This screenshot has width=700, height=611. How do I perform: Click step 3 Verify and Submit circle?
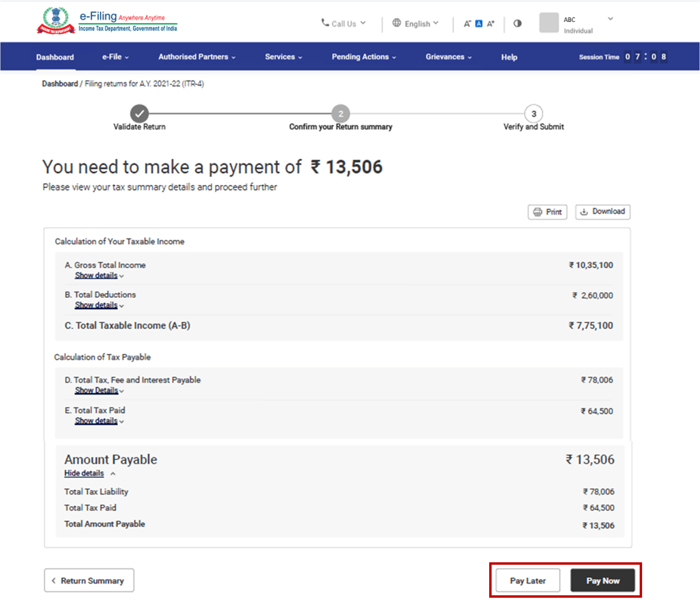(534, 114)
